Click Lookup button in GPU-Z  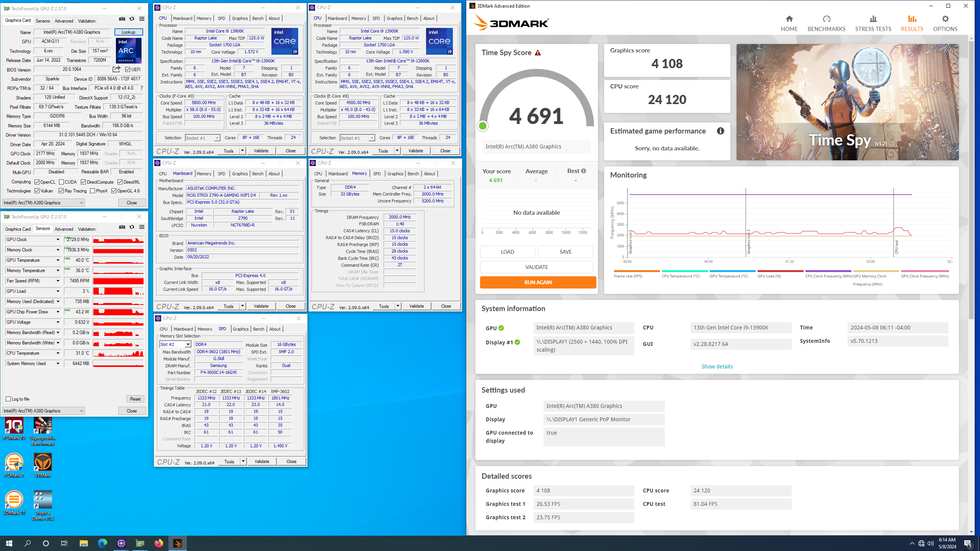(x=128, y=32)
